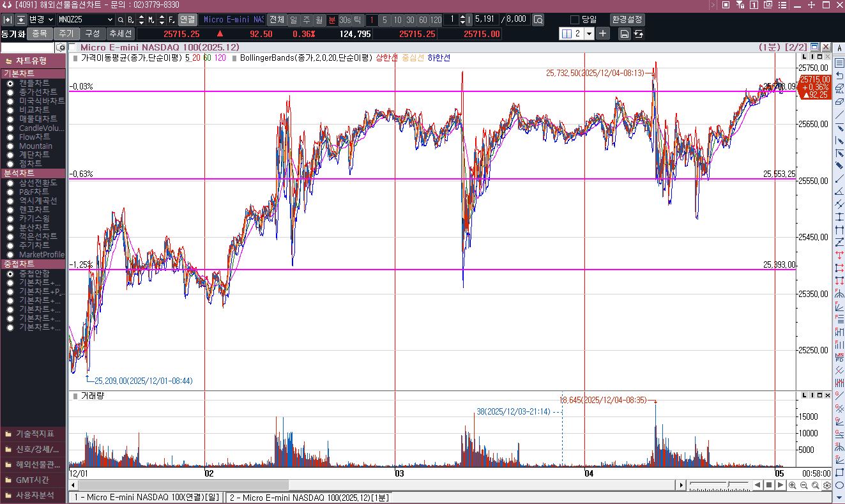Enable the 당일 checkbox
This screenshot has height=504, width=845.
point(574,19)
